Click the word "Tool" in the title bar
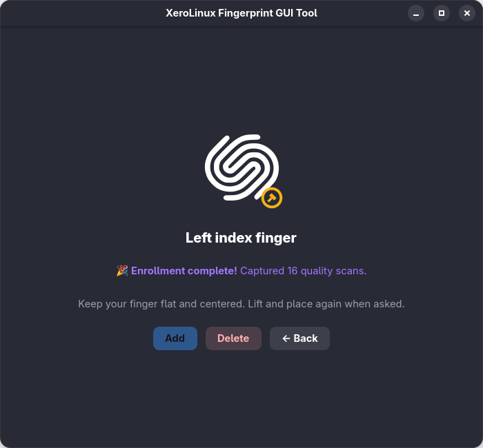This screenshot has width=483, height=448. coord(306,13)
